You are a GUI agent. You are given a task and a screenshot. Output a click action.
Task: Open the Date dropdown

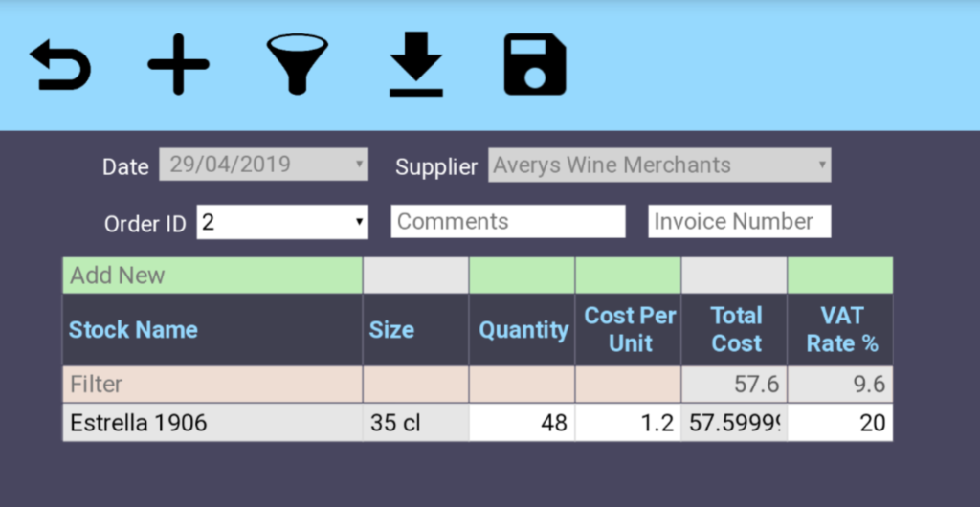(x=263, y=165)
